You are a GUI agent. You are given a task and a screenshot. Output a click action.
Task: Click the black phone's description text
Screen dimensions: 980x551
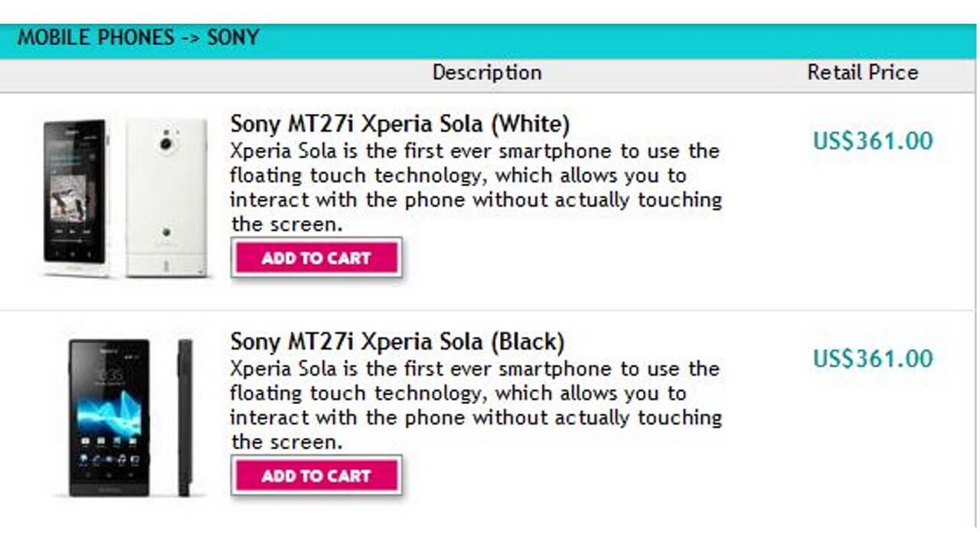(473, 405)
